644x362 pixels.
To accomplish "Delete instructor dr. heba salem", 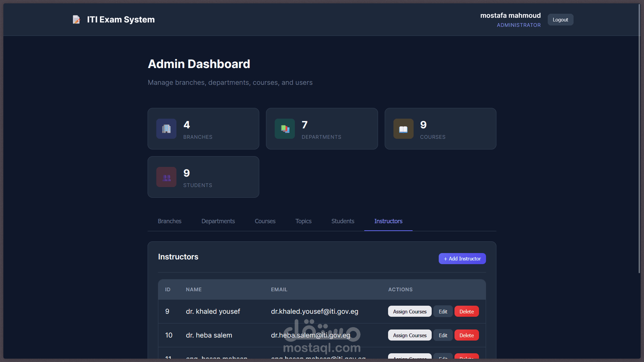I will 466,335.
